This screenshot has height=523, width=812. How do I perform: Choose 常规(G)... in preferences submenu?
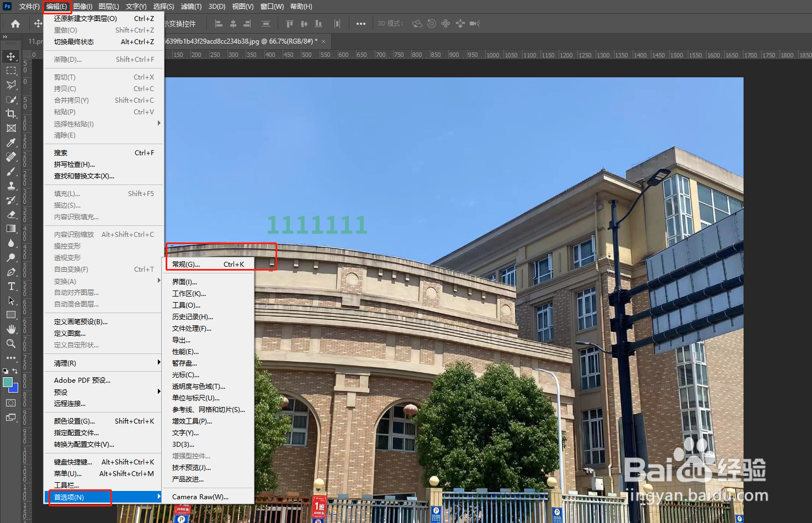(x=209, y=264)
